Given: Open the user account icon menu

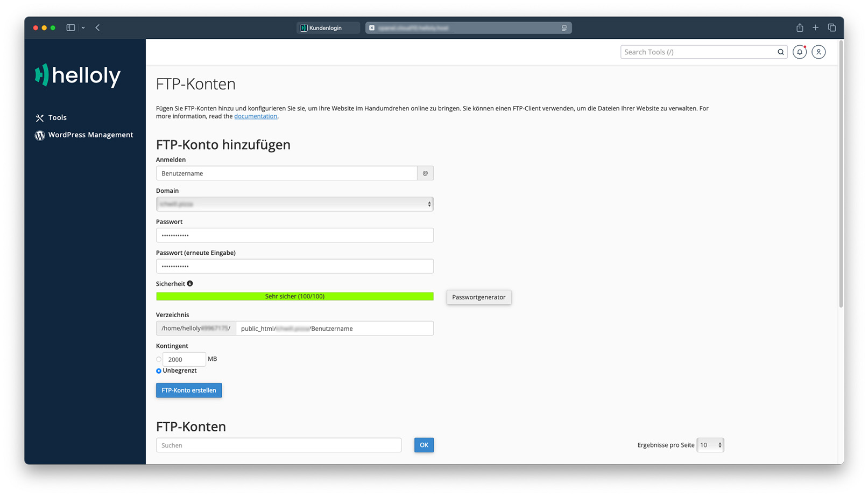Looking at the screenshot, I should point(818,52).
